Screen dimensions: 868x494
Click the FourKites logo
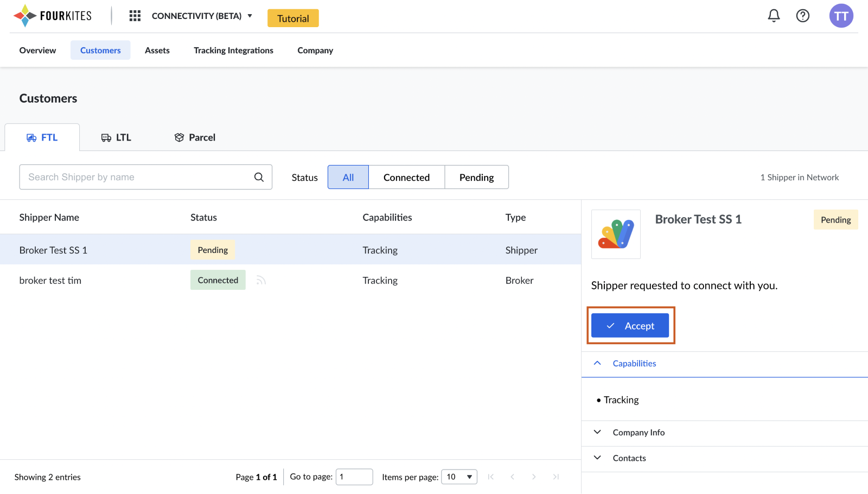[x=53, y=16]
